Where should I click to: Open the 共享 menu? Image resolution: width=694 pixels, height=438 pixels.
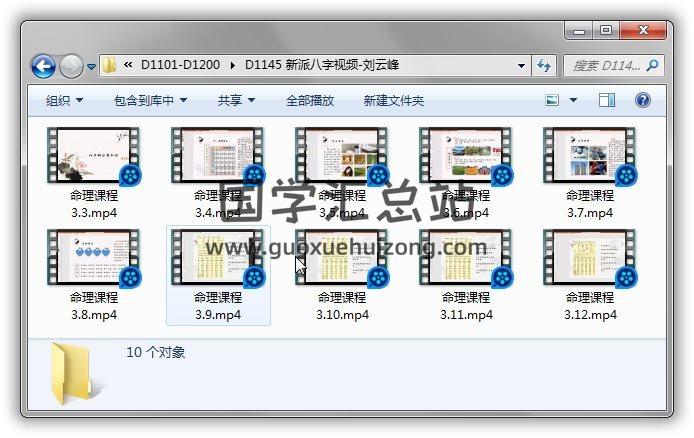coord(236,100)
